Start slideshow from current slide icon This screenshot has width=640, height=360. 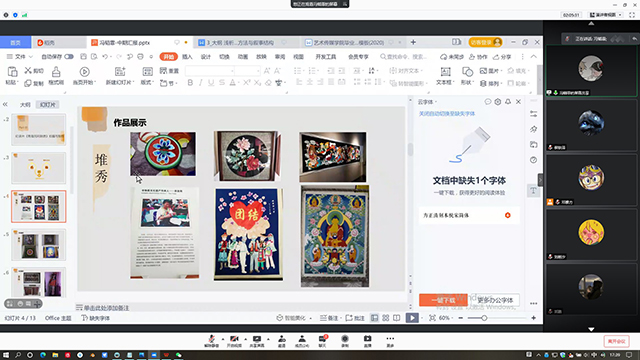[x=84, y=72]
